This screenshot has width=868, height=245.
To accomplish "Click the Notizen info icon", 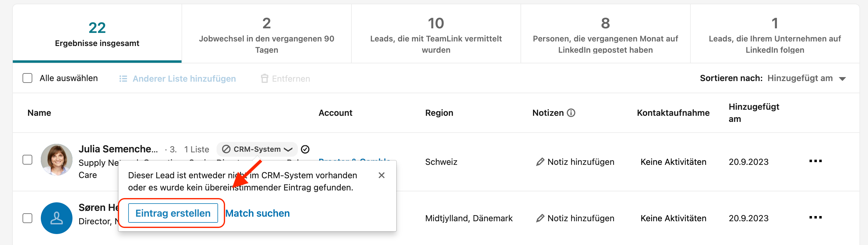I will [571, 112].
